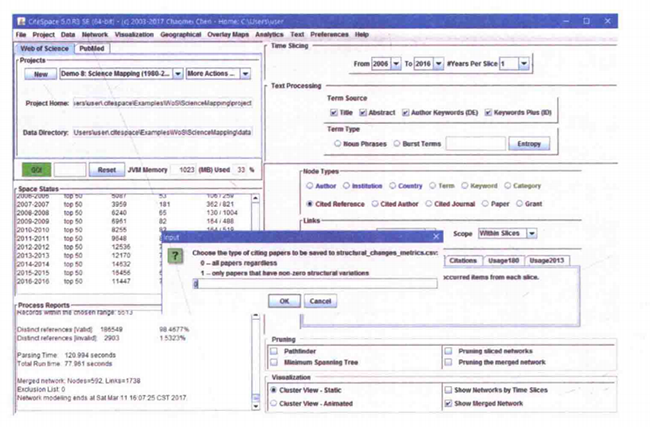The width and height of the screenshot is (650, 427).
Task: Open the Overlay Maps menu
Action: pyautogui.click(x=236, y=34)
